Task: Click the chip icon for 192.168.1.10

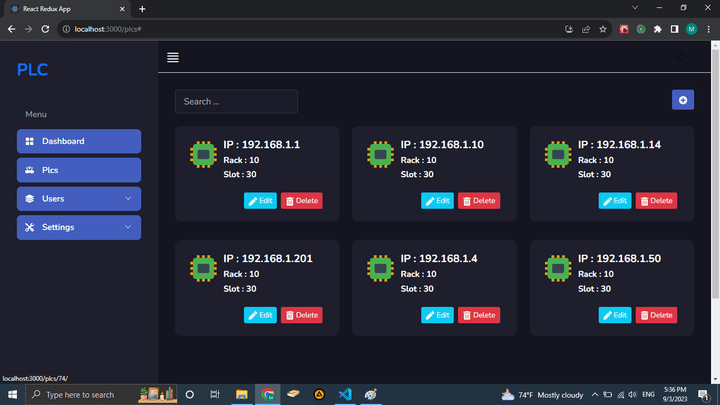Action: click(380, 154)
